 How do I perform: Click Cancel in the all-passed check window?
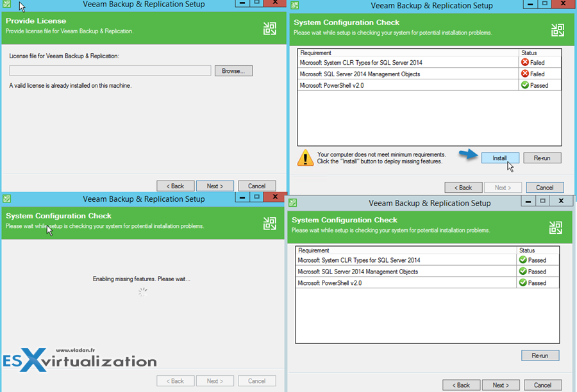(543, 385)
